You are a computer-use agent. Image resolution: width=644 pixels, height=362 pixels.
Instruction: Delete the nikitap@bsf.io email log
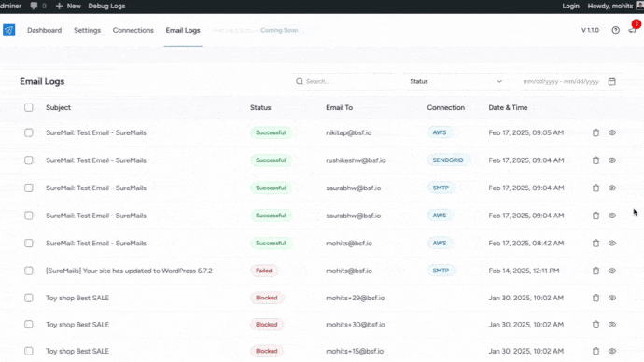pyautogui.click(x=595, y=132)
